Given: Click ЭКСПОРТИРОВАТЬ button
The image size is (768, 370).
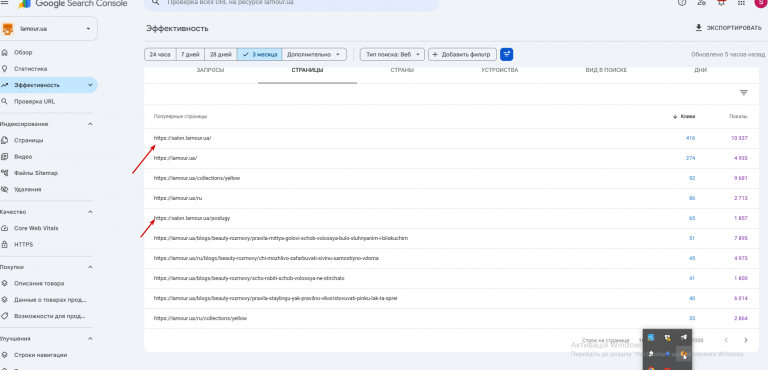Looking at the screenshot, I should 729,28.
